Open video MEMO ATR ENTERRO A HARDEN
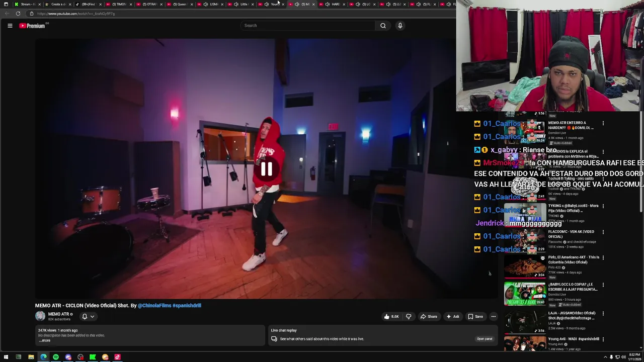The image size is (644, 362). 571,125
